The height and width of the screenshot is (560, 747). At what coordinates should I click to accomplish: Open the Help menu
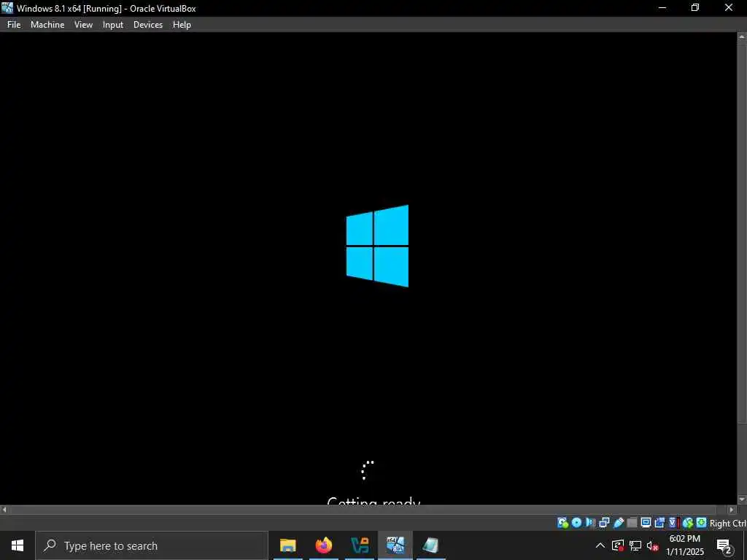click(182, 25)
